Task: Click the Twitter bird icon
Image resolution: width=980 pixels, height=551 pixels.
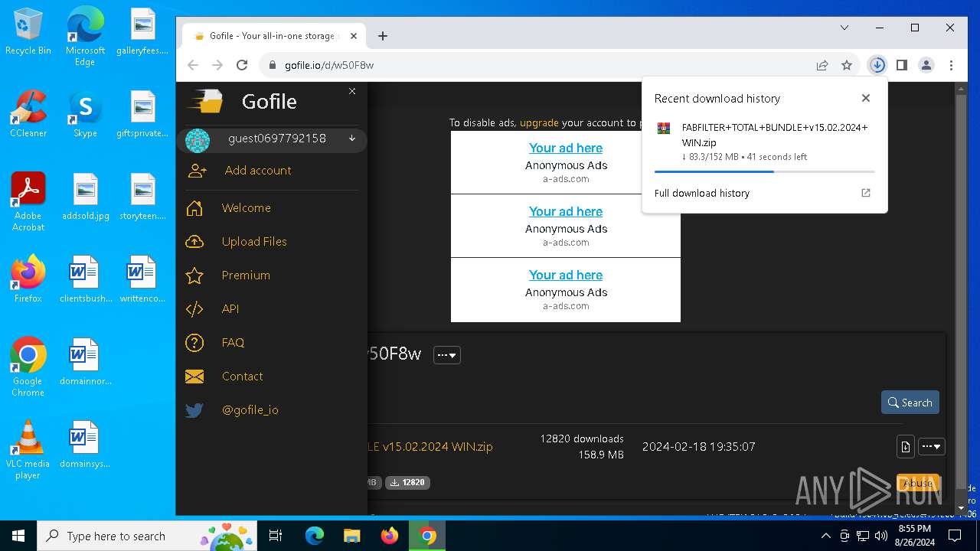Action: [x=194, y=410]
